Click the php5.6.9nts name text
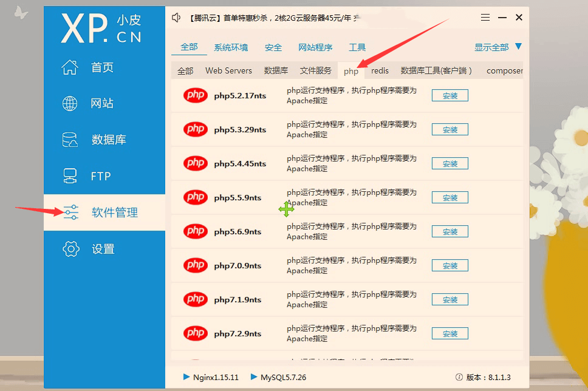This screenshot has height=391, width=588. (x=238, y=232)
